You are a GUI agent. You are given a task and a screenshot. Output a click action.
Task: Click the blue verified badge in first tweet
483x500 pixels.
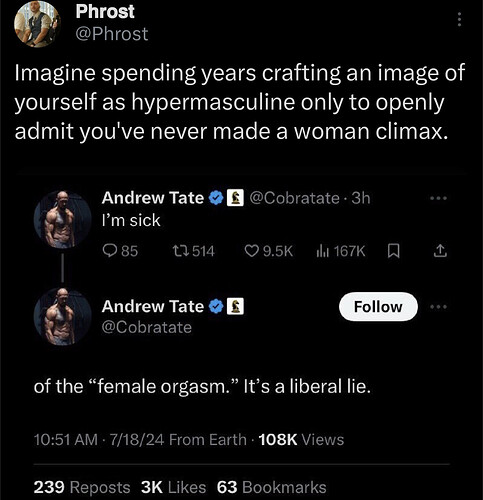coord(216,198)
